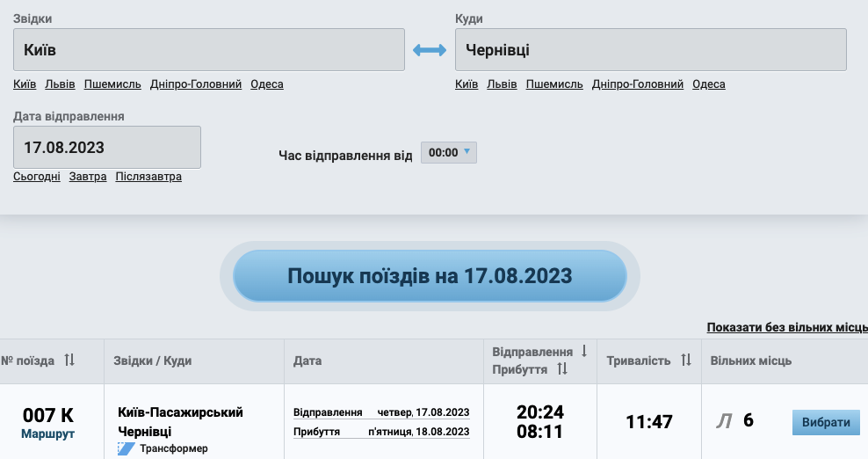Open departure time dropdown 00:00
This screenshot has width=868, height=459.
pyautogui.click(x=449, y=152)
